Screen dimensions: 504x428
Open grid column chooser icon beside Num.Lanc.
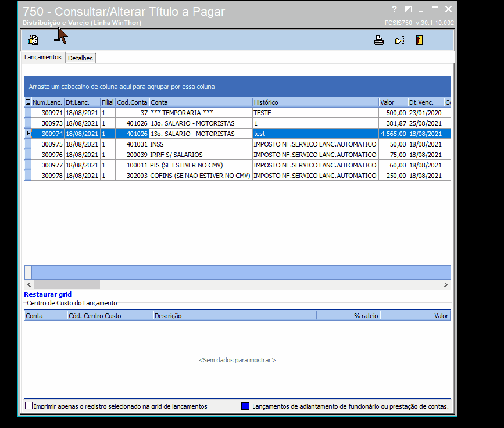(28, 102)
